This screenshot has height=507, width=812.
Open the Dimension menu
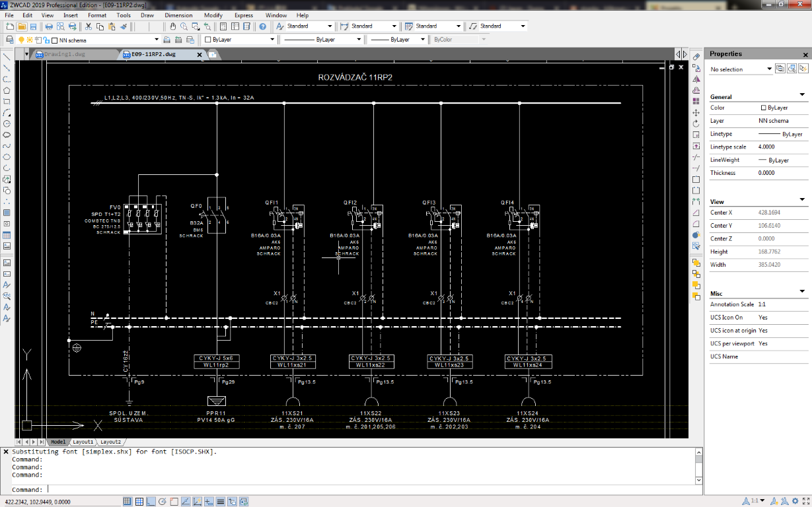click(x=178, y=15)
